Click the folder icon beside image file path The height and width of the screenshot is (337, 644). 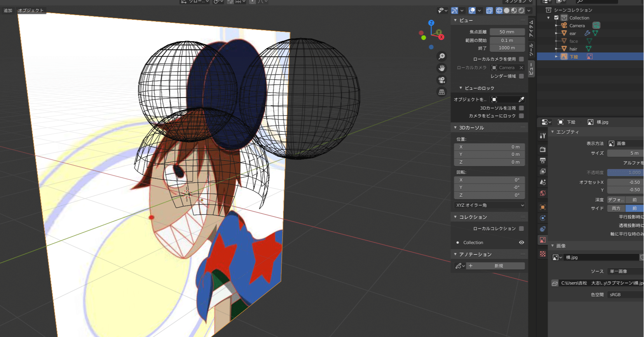point(555,283)
